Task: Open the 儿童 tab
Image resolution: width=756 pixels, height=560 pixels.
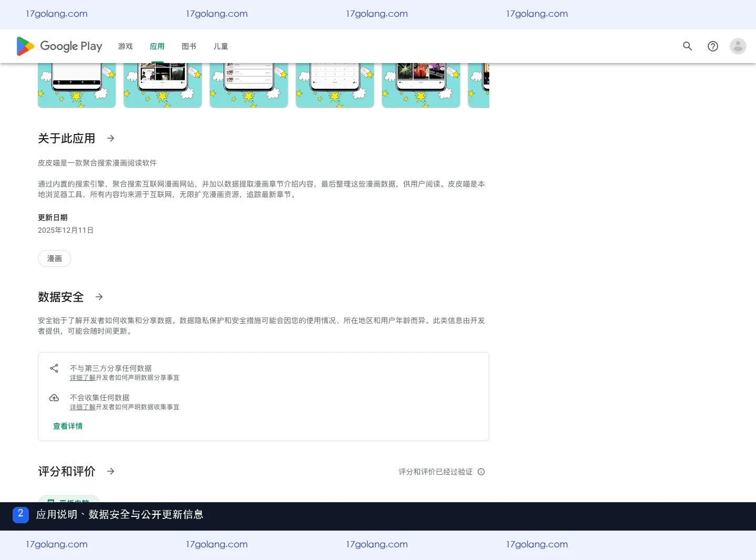Action: click(x=220, y=46)
